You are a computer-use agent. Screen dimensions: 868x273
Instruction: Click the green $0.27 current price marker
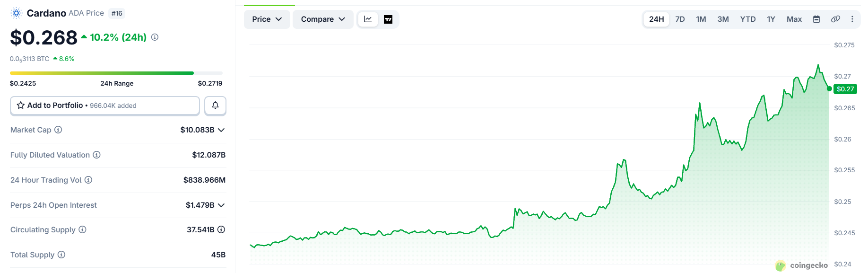click(x=845, y=89)
